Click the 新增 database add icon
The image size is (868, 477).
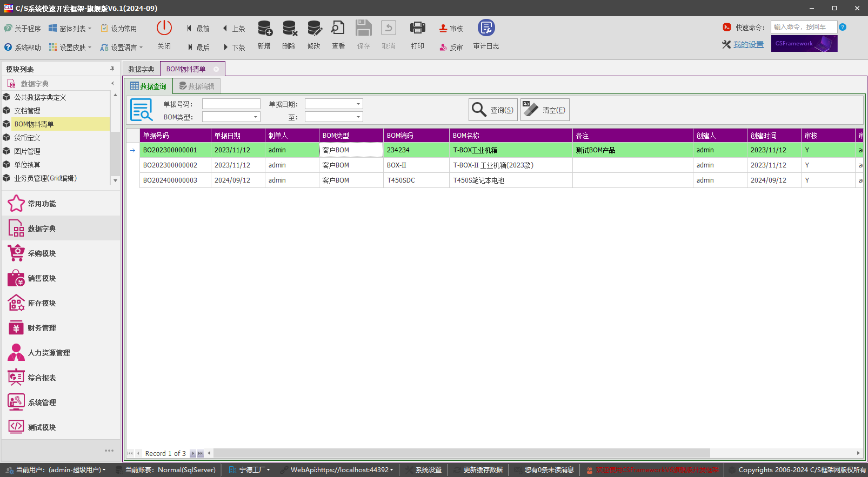[x=264, y=28]
